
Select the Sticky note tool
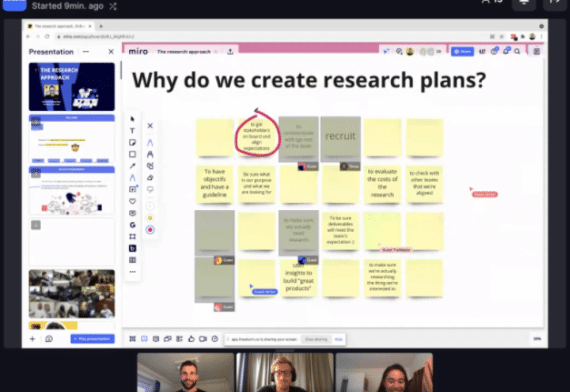point(132,143)
